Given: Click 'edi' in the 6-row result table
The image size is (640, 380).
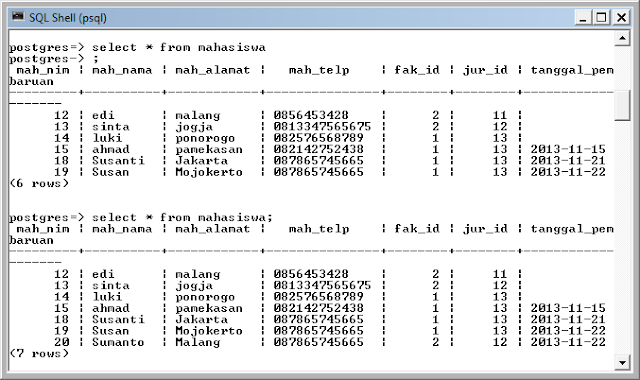Looking at the screenshot, I should [x=103, y=116].
